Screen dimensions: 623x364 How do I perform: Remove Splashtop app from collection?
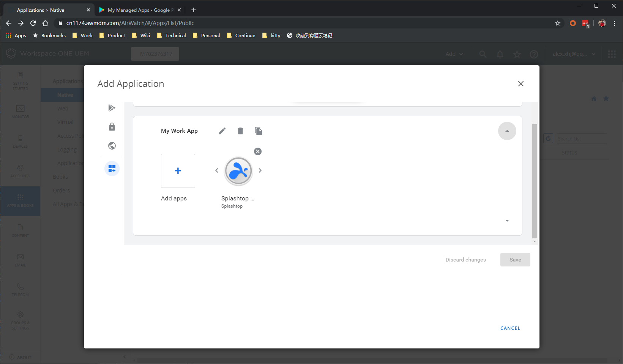[x=258, y=151]
